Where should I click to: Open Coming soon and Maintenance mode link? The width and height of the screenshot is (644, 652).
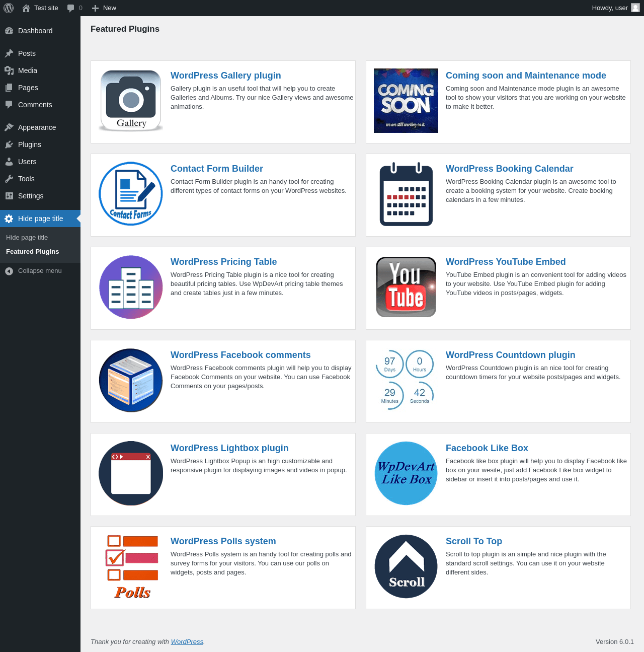pos(526,76)
